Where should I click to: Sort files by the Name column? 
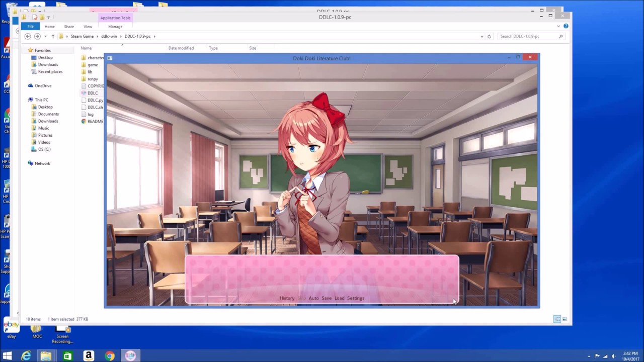point(86,48)
